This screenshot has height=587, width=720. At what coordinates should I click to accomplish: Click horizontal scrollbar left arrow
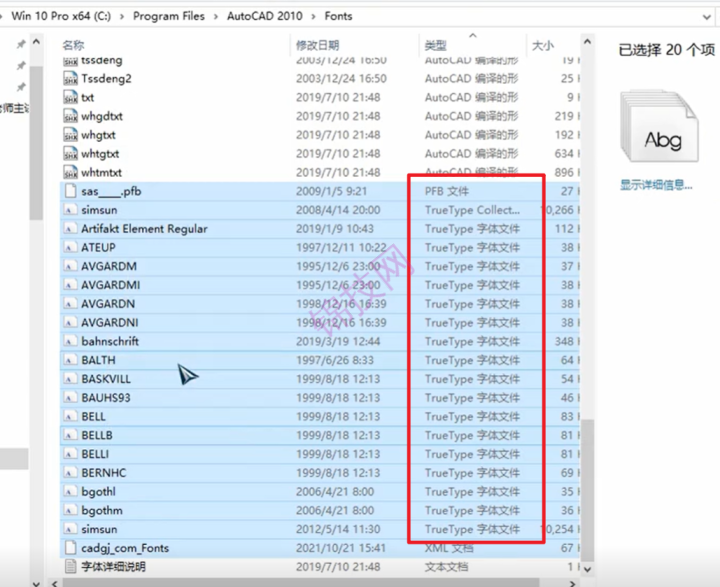(55, 583)
